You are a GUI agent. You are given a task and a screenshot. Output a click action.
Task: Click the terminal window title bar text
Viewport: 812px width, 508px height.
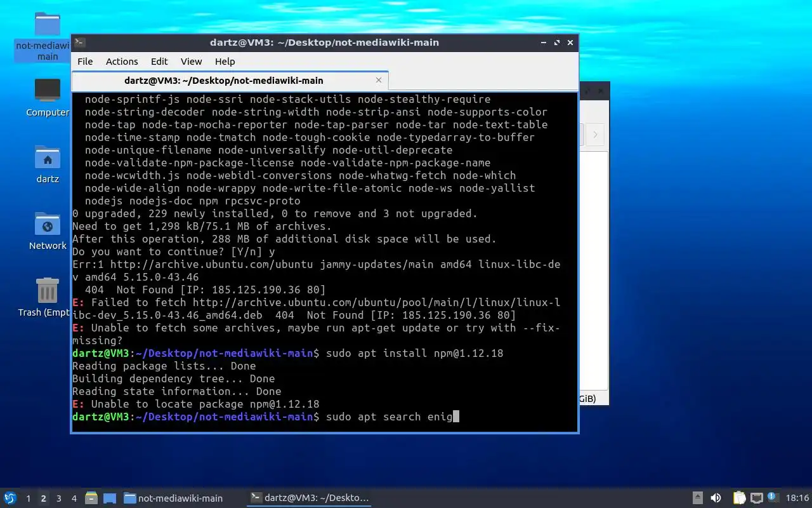[x=324, y=43]
